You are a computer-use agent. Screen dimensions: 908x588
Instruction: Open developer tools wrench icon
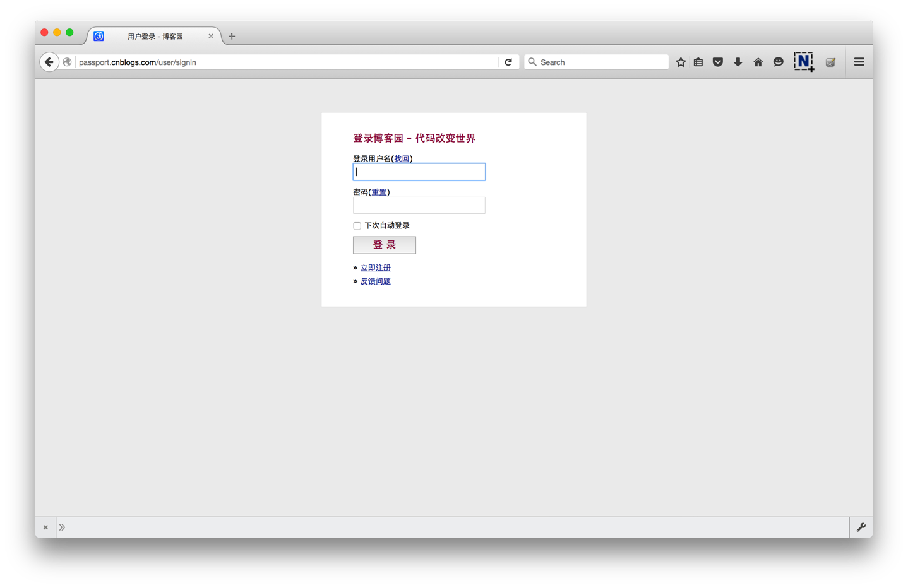(x=861, y=527)
